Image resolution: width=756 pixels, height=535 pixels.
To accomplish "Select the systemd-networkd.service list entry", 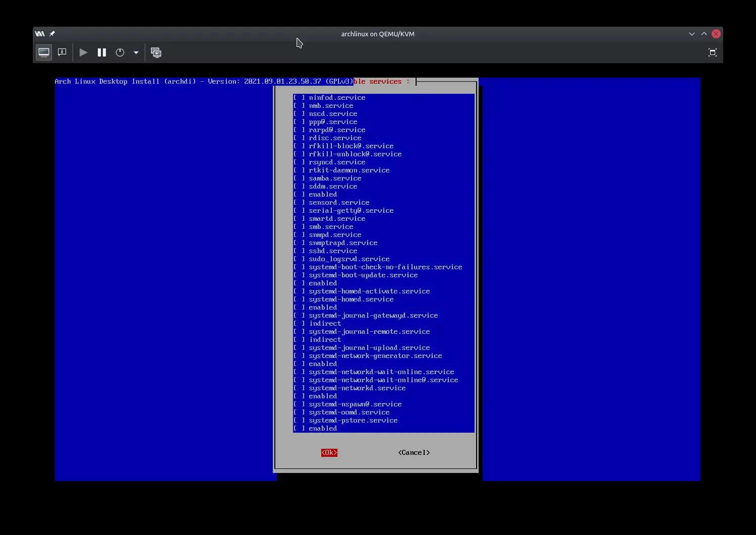I will click(x=357, y=388).
